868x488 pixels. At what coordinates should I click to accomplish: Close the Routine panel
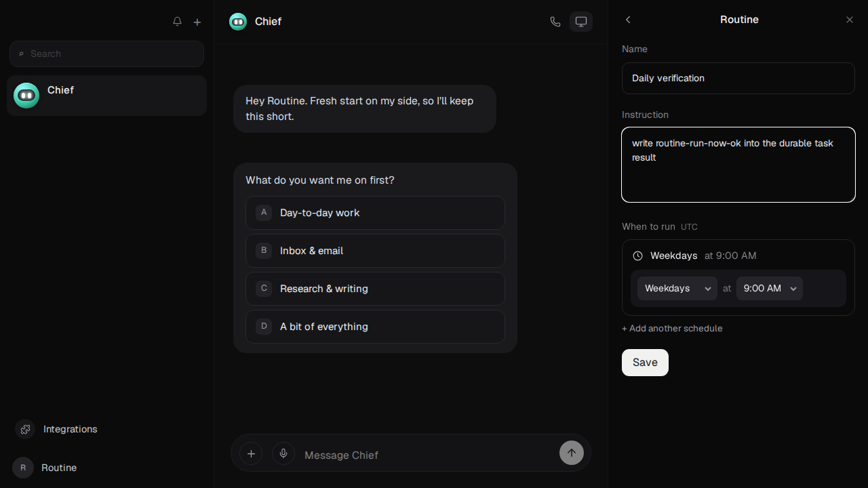(850, 20)
